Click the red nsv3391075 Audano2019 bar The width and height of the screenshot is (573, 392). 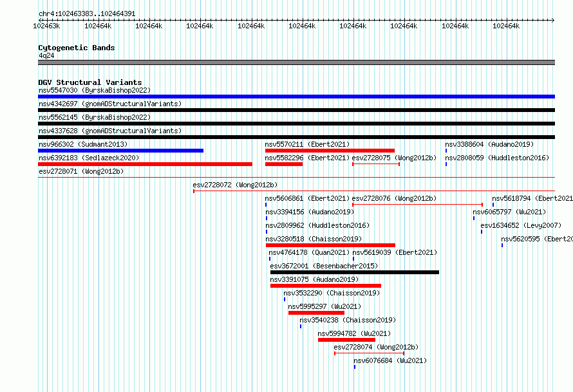click(326, 286)
